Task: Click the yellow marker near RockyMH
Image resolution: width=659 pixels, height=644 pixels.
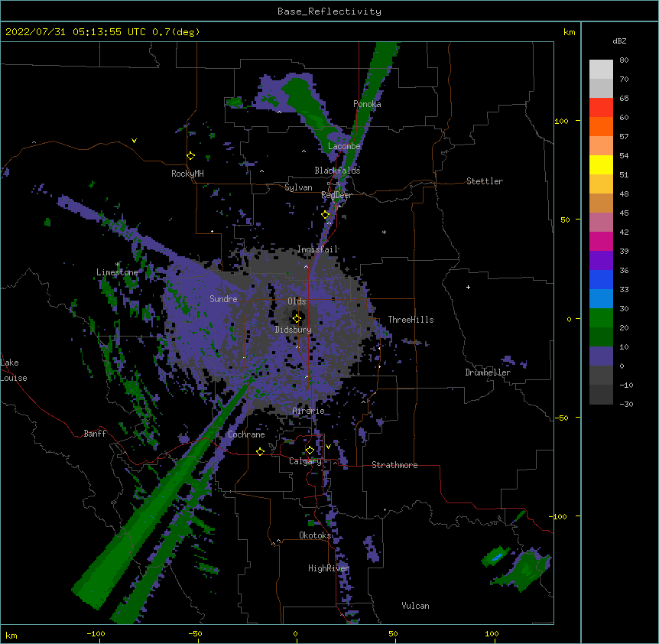Action: [191, 156]
